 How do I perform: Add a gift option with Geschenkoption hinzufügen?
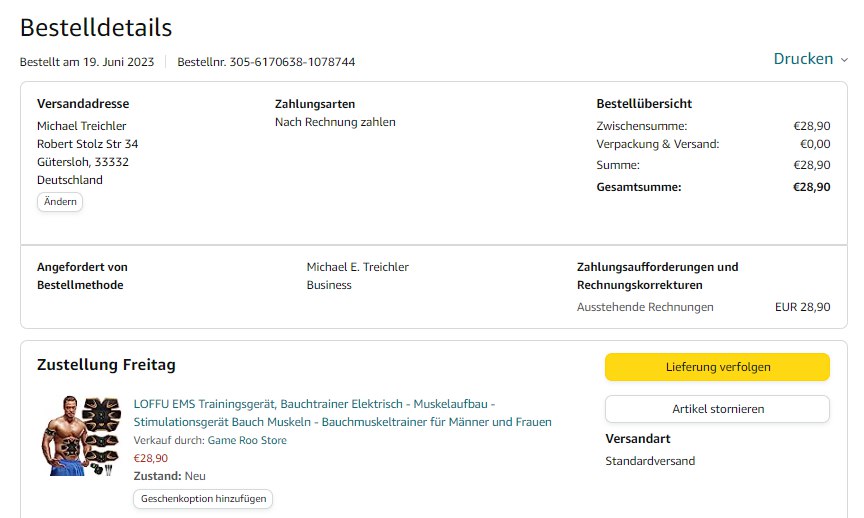(x=202, y=498)
